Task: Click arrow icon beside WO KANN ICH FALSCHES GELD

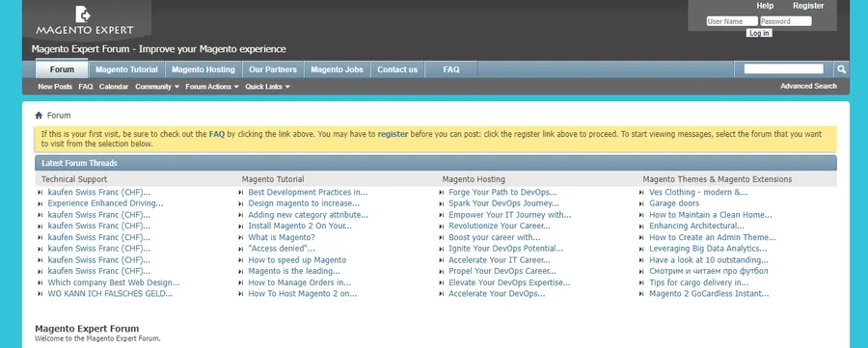Action: pyautogui.click(x=40, y=294)
